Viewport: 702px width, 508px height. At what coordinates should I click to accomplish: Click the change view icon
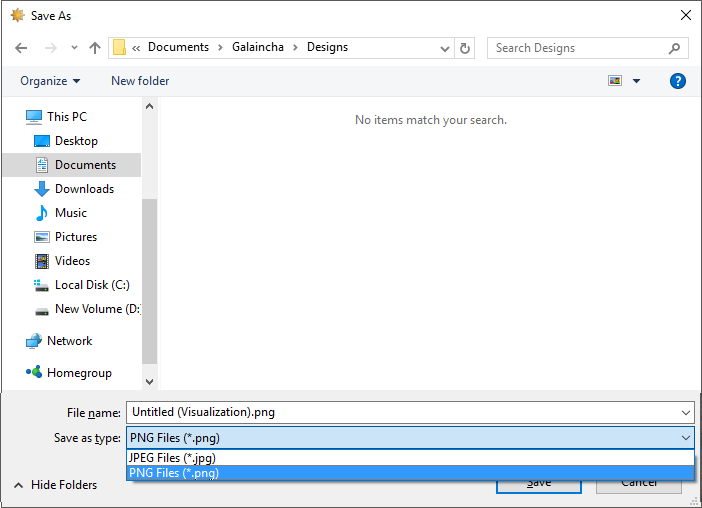615,81
